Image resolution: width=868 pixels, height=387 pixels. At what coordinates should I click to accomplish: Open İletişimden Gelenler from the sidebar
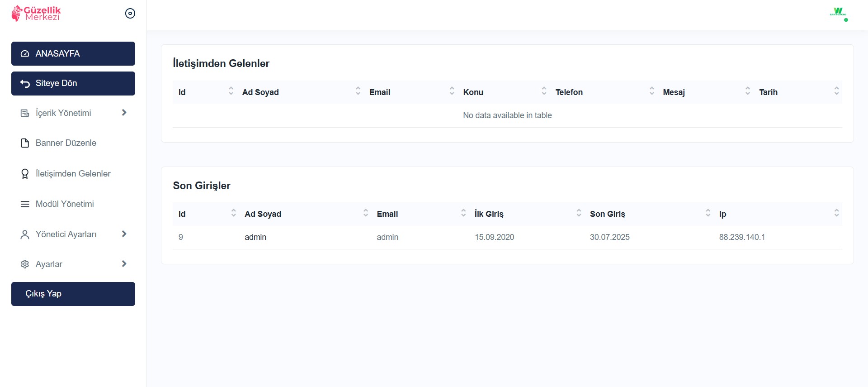point(73,173)
